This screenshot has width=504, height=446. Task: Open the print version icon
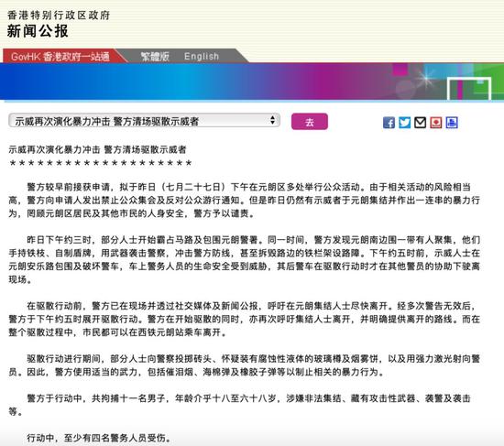pyautogui.click(x=452, y=123)
